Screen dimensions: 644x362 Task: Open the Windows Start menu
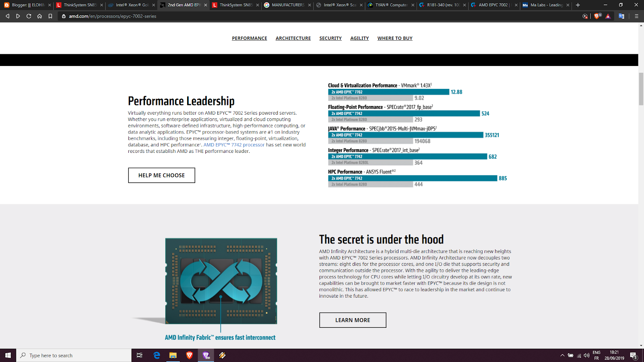click(8, 355)
